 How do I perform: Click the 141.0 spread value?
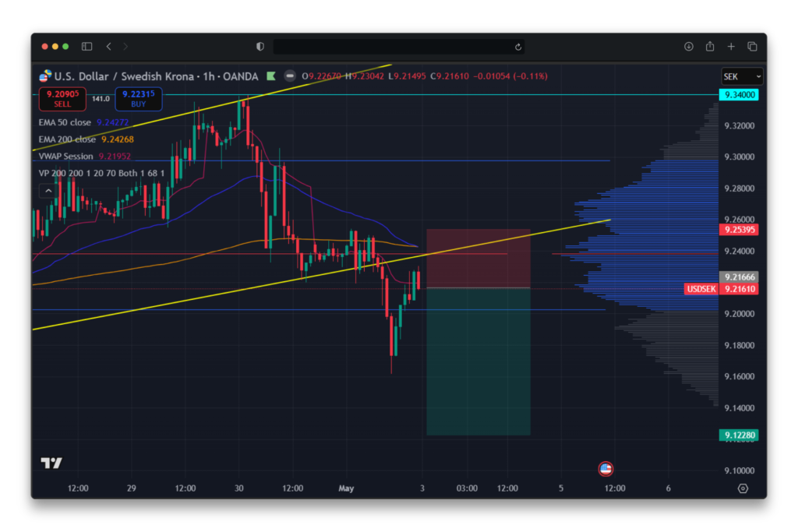click(x=101, y=99)
